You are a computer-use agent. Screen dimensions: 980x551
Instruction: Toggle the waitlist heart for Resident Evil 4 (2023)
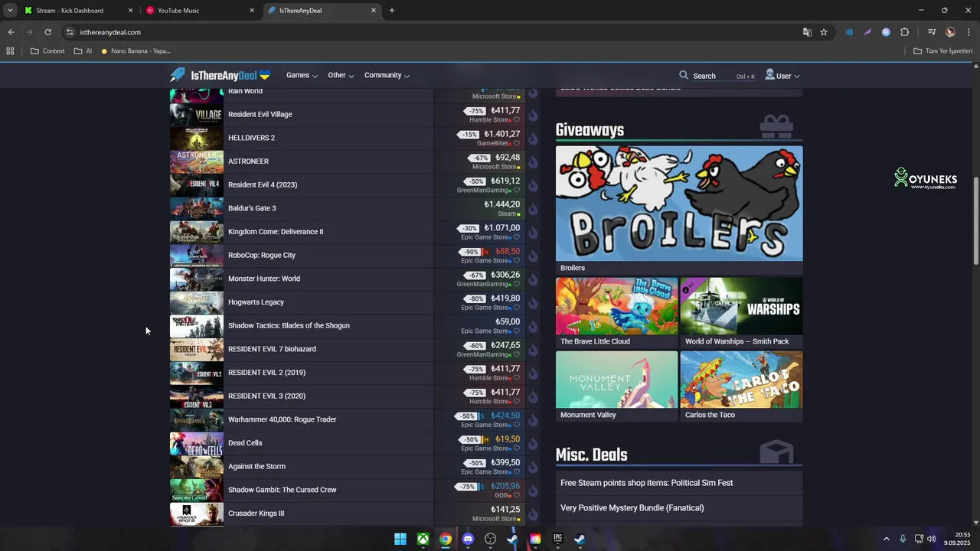pyautogui.click(x=517, y=191)
